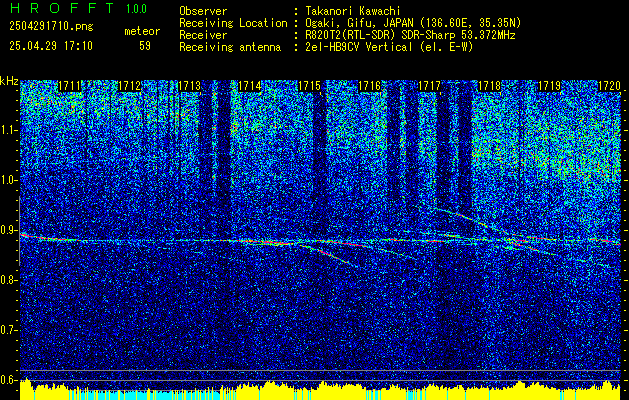Click the kHz axis unit label
The image size is (629, 400).
[x=9, y=81]
